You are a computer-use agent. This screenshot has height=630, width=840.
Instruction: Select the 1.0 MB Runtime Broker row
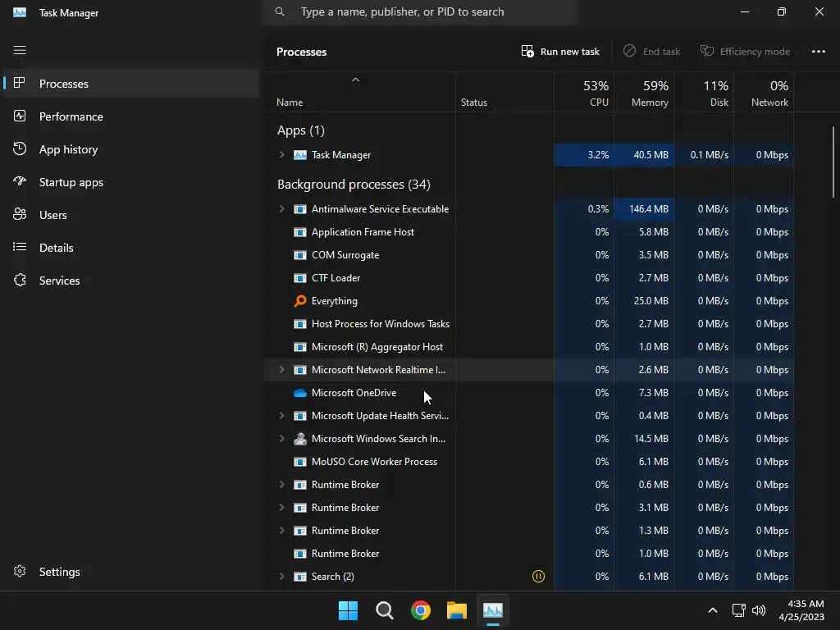pyautogui.click(x=529, y=554)
